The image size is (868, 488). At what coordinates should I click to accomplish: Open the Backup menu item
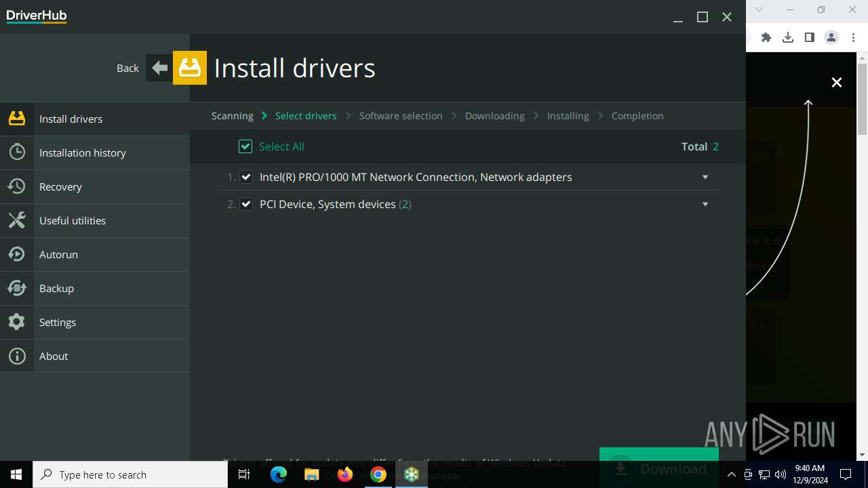[95, 288]
